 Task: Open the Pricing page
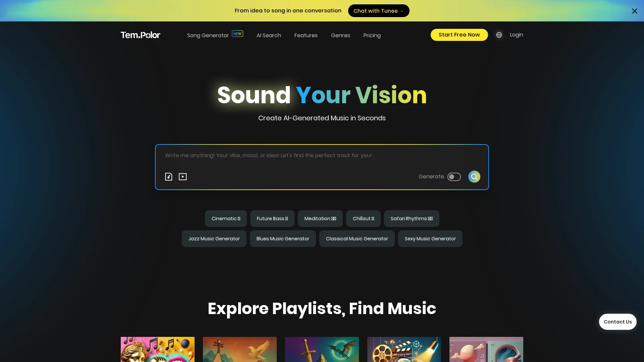[372, 35]
